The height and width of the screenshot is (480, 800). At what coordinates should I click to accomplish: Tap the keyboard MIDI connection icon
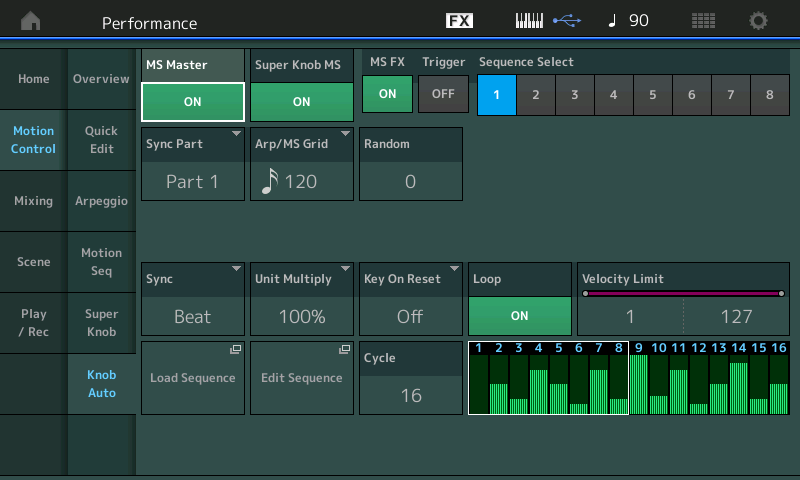(x=530, y=21)
